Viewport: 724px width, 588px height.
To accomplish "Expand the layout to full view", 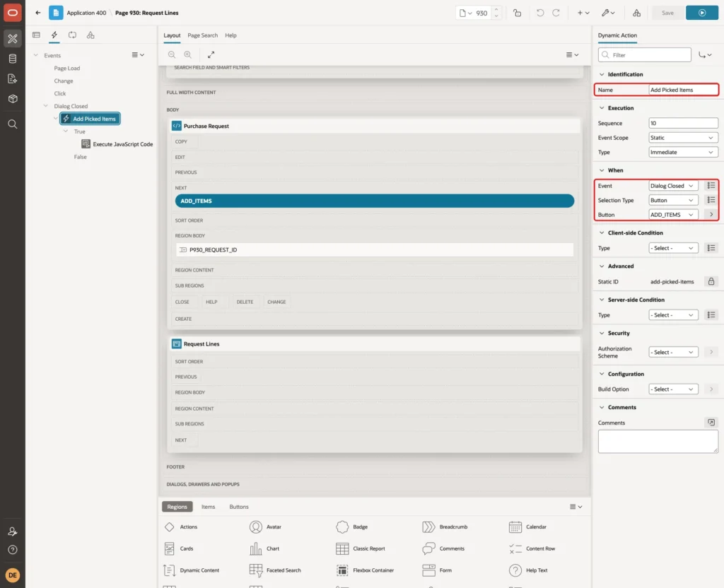I will pyautogui.click(x=211, y=54).
